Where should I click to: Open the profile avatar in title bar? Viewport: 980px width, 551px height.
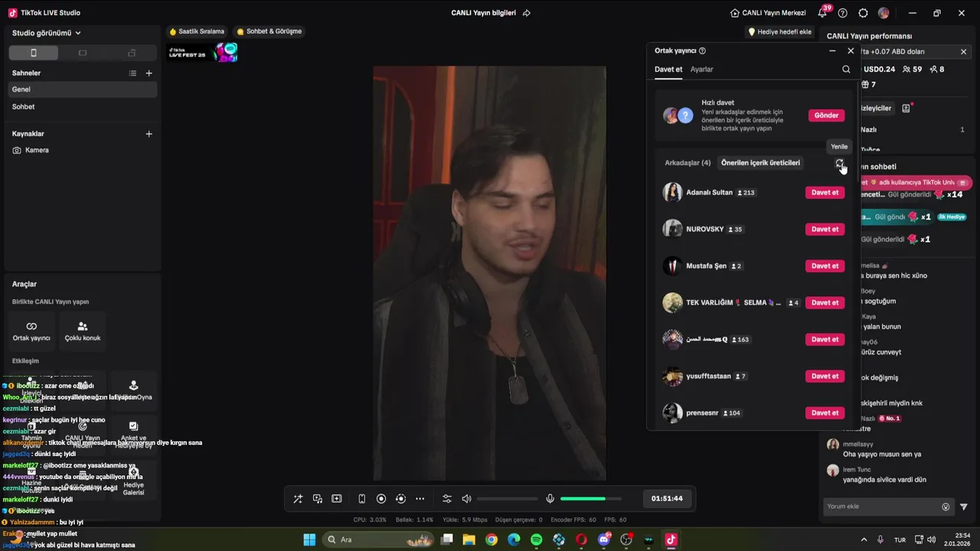(884, 13)
